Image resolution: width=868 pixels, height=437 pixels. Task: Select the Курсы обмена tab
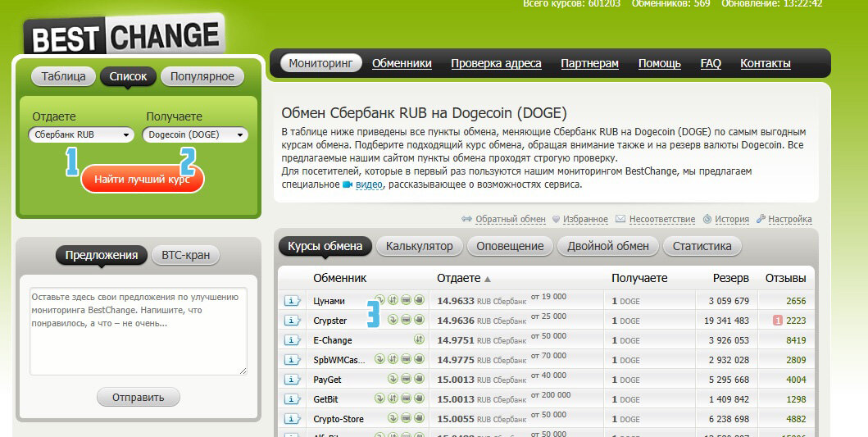point(325,246)
